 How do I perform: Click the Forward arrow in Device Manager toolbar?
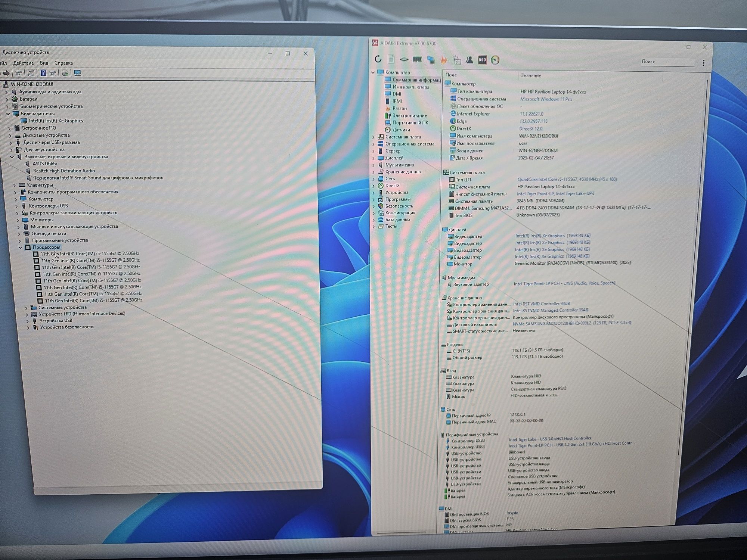pos(6,73)
